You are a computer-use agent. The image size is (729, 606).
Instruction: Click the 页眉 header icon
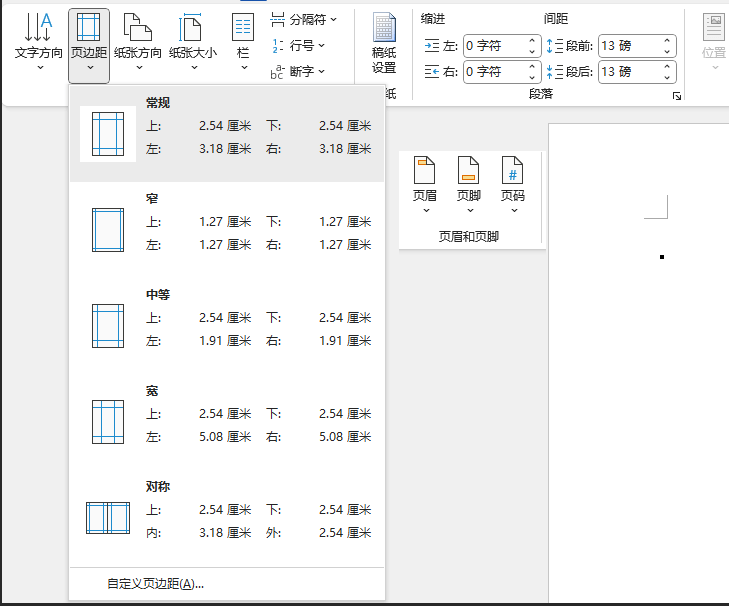tap(425, 172)
